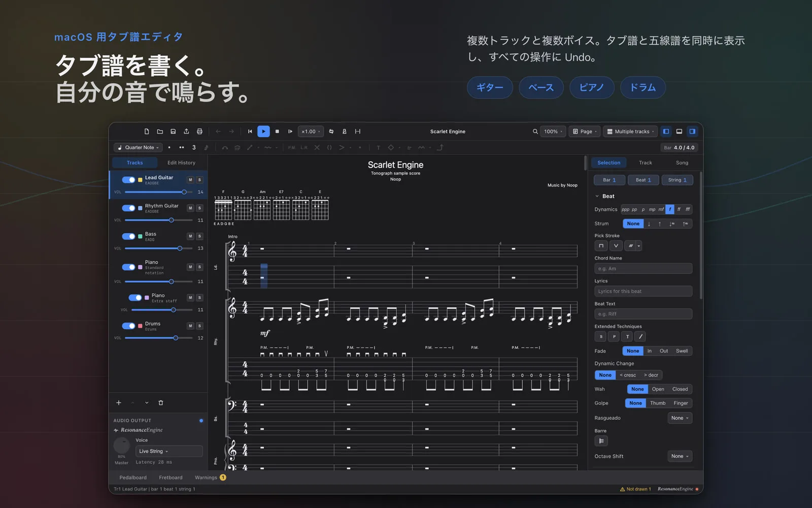This screenshot has height=508, width=812.
Task: Open the Multiple tracks dropdown
Action: coord(630,132)
